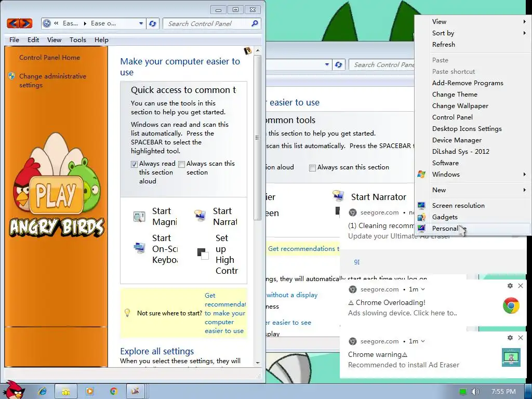Screen dimensions: 532x399
Task: Open settings gear on Chrome Overloading notification
Action: (x=510, y=286)
